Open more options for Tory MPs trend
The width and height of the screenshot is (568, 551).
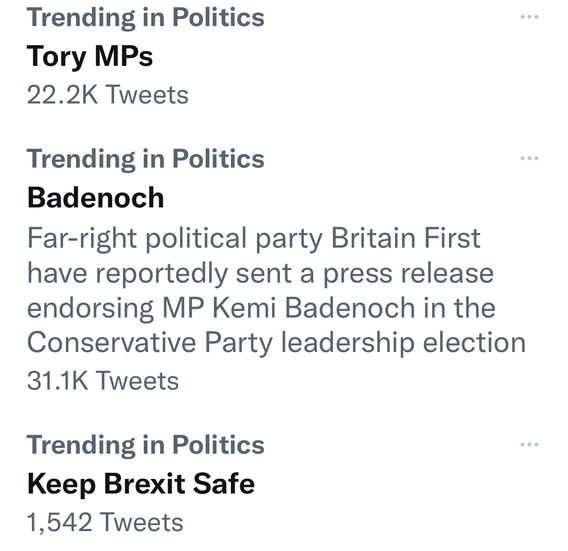(529, 17)
